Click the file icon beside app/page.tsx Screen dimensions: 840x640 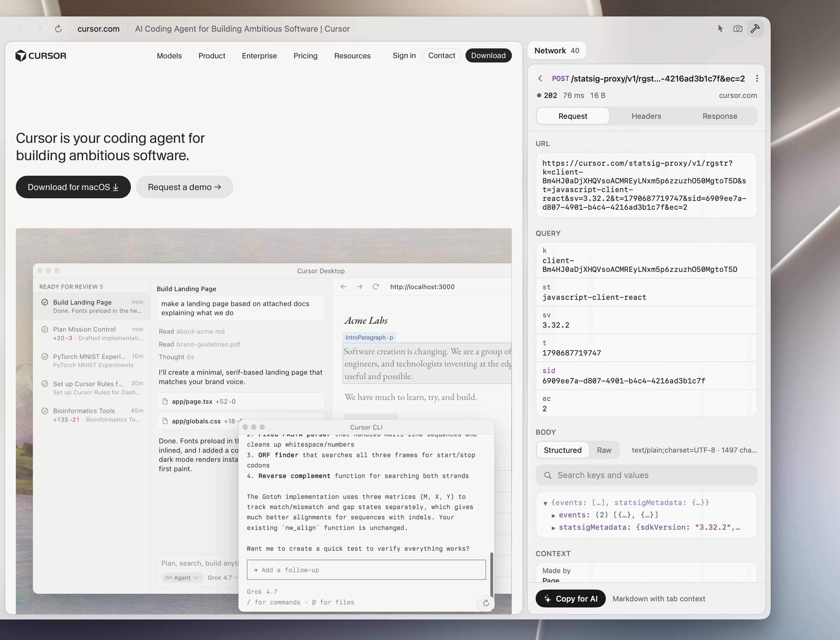coord(165,402)
